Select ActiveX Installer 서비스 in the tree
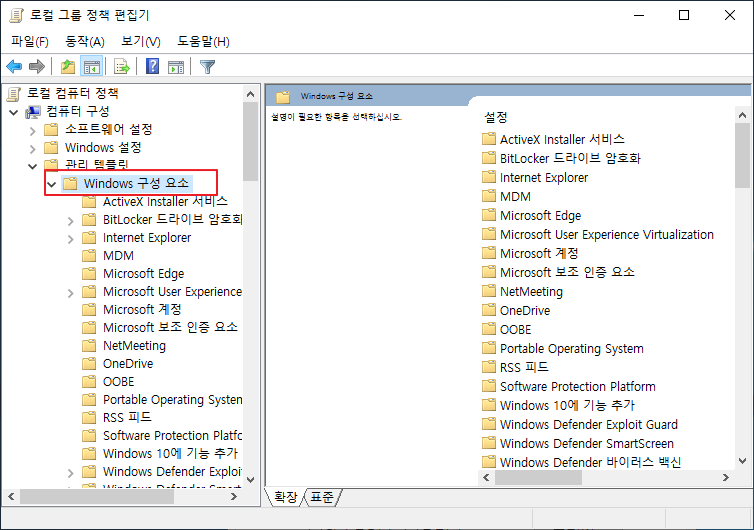Image resolution: width=754 pixels, height=530 pixels. (x=165, y=201)
